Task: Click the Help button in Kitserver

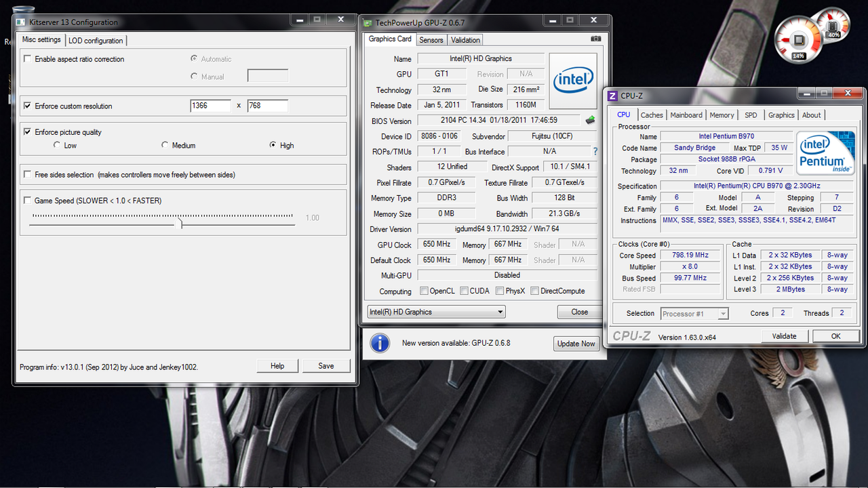Action: [x=277, y=366]
